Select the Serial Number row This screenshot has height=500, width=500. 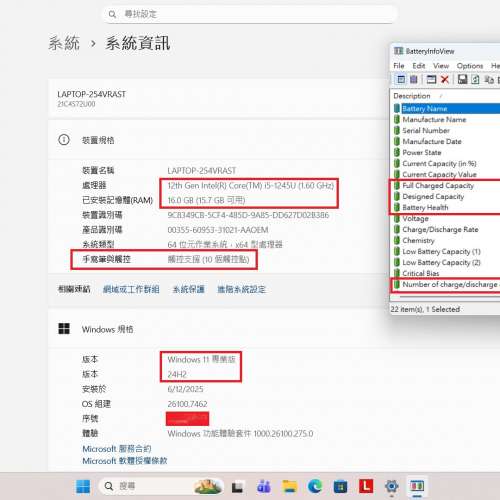point(446,131)
